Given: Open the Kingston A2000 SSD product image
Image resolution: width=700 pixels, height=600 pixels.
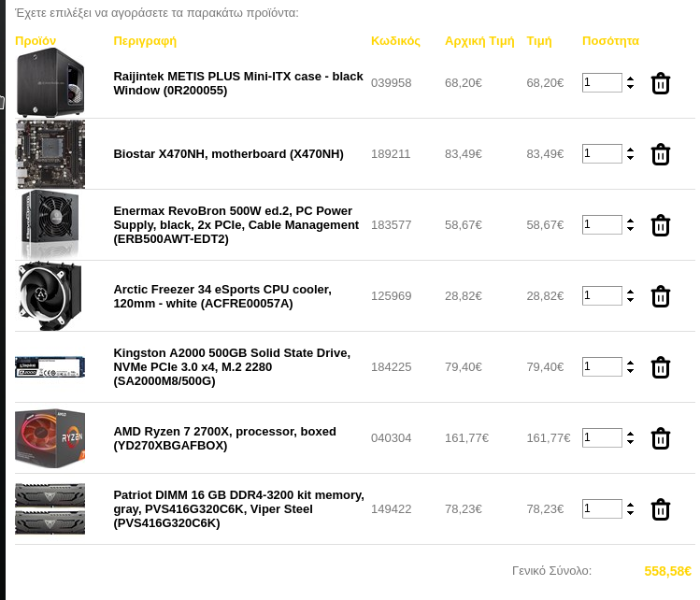Looking at the screenshot, I should 50,366.
